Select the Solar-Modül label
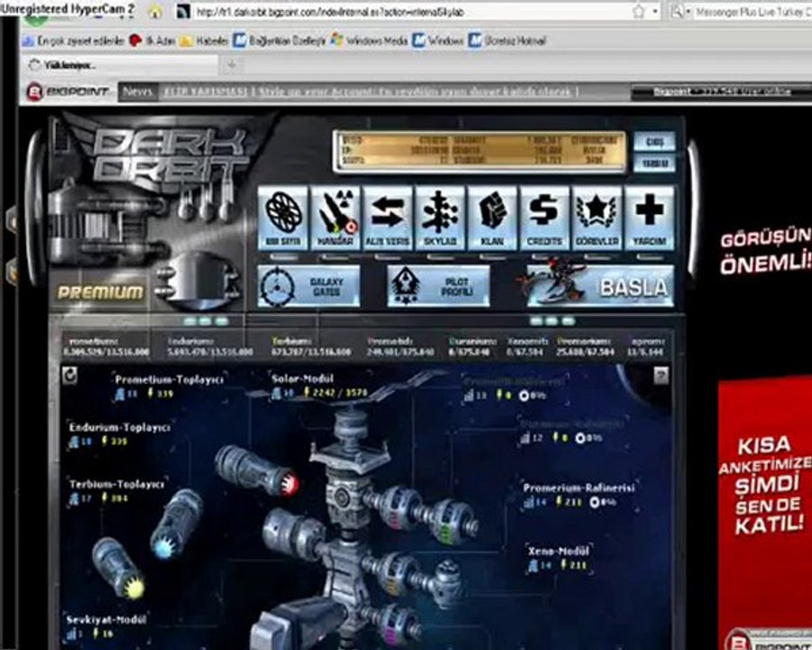 [302, 379]
